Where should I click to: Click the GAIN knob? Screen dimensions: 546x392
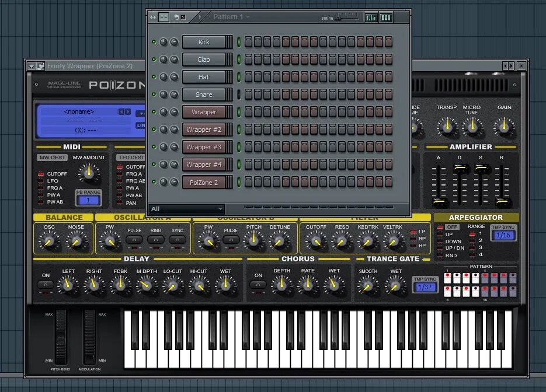[503, 127]
